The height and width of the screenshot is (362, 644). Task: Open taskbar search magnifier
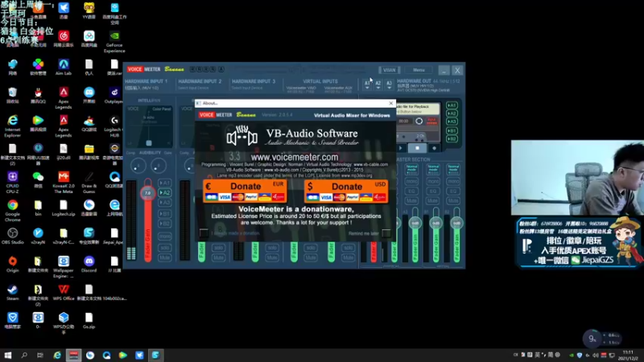[24, 355]
